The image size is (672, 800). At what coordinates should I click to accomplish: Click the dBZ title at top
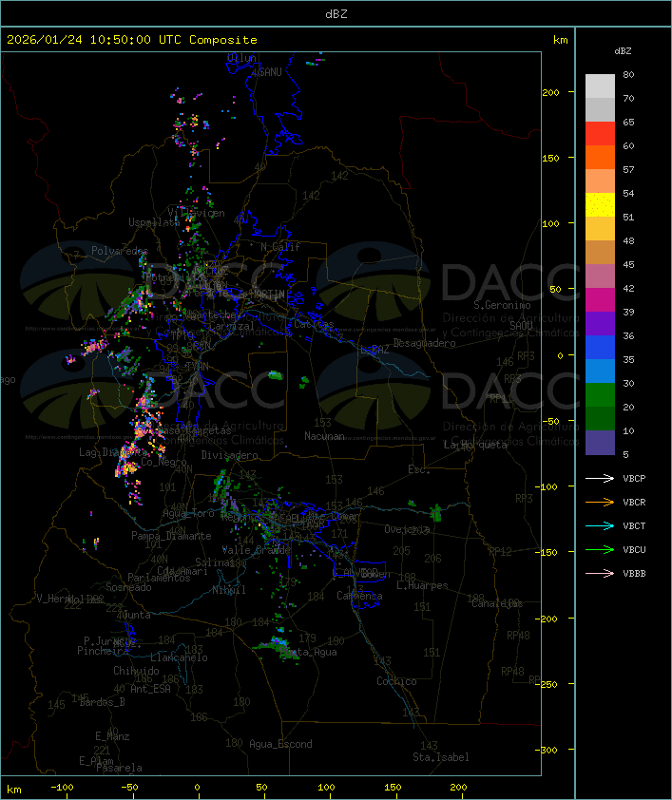coord(336,13)
